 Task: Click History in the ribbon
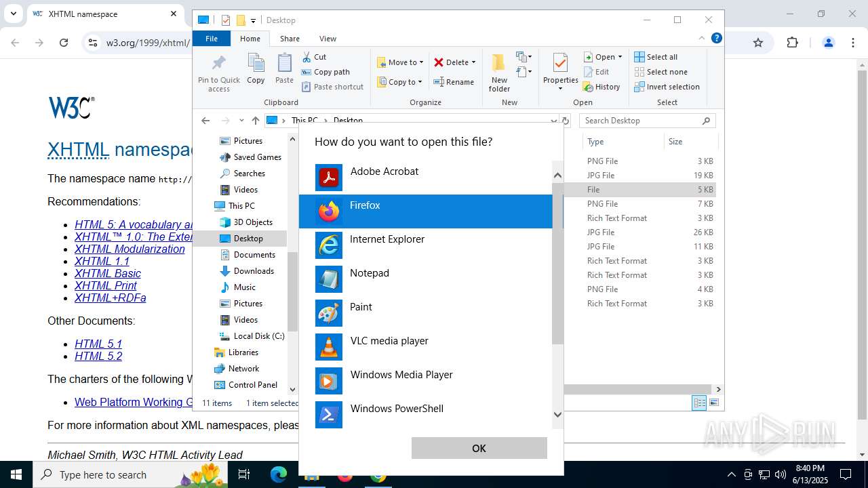point(602,87)
